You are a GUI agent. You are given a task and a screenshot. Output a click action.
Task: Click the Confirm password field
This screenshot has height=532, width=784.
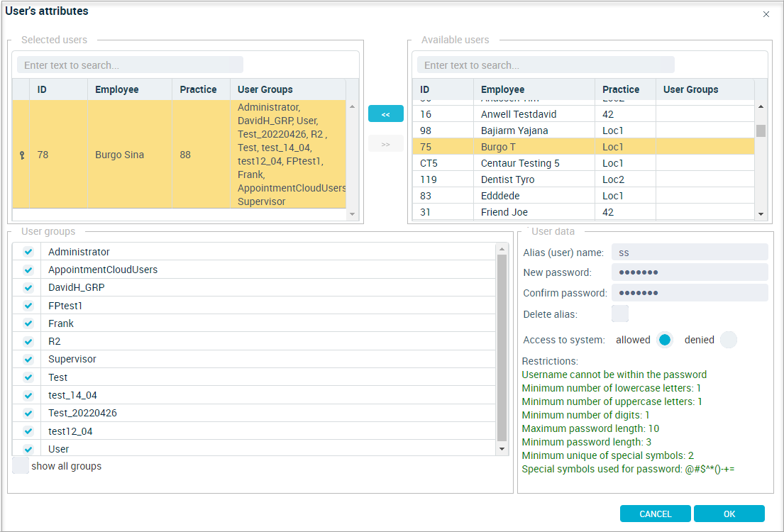(690, 292)
